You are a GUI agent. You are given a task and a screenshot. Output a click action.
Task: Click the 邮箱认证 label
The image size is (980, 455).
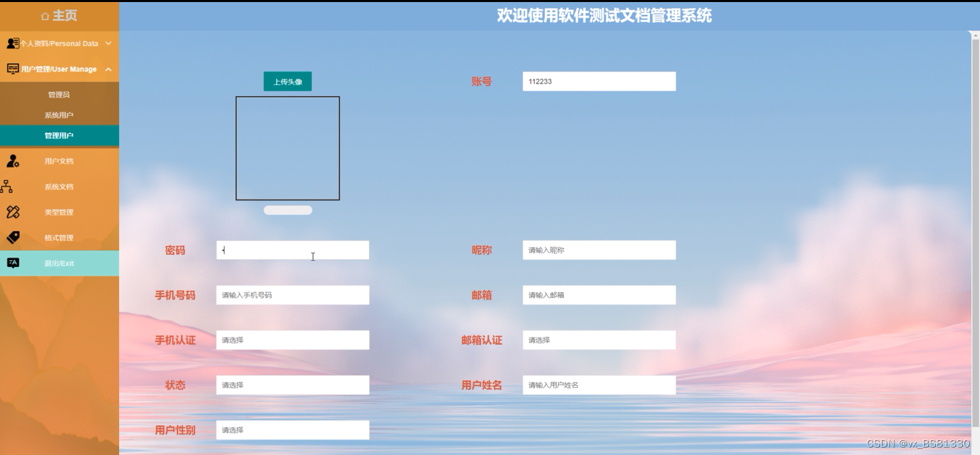tap(482, 340)
